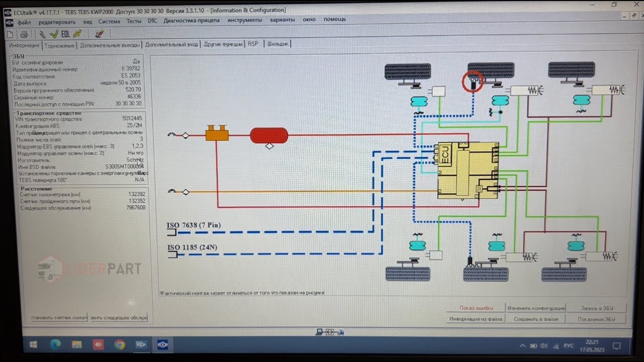Click the Информация из файла button
Viewport: 644px width, 362px height.
[476, 319]
